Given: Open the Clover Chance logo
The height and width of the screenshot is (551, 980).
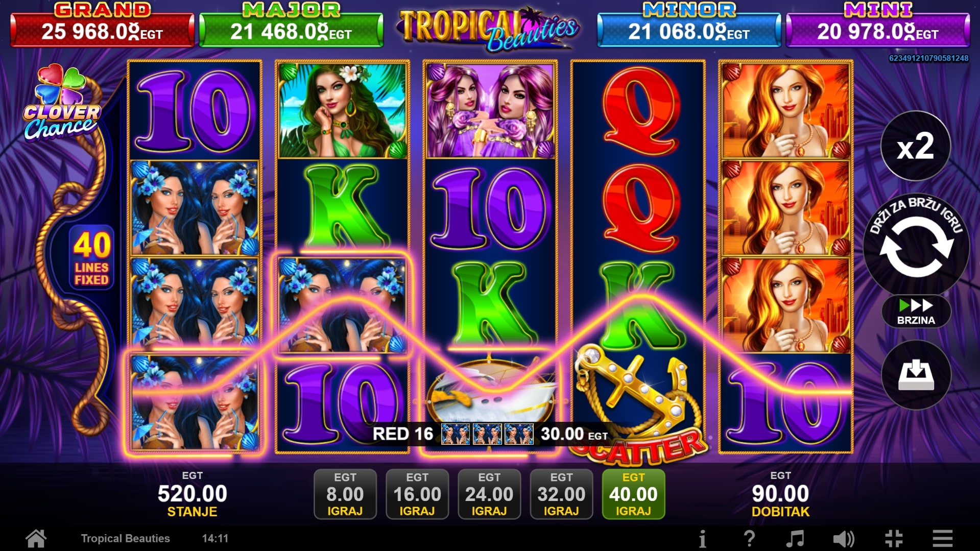Looking at the screenshot, I should 61,102.
